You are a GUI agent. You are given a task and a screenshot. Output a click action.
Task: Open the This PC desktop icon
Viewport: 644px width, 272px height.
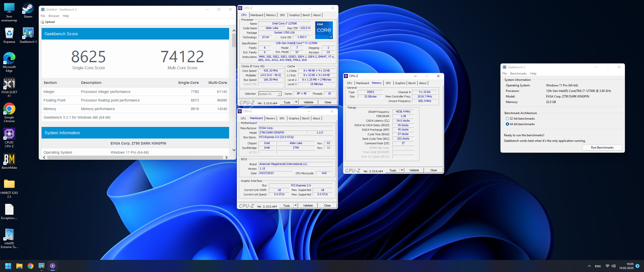tap(9, 12)
